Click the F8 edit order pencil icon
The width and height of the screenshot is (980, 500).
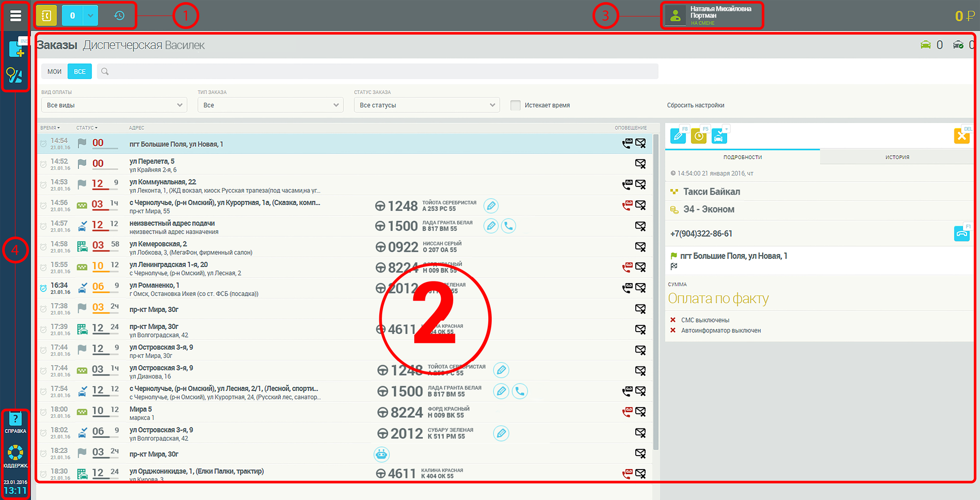(x=678, y=135)
